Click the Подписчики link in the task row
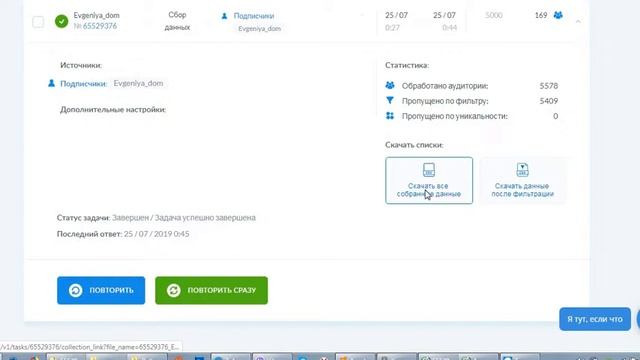640x360 pixels. [x=253, y=16]
